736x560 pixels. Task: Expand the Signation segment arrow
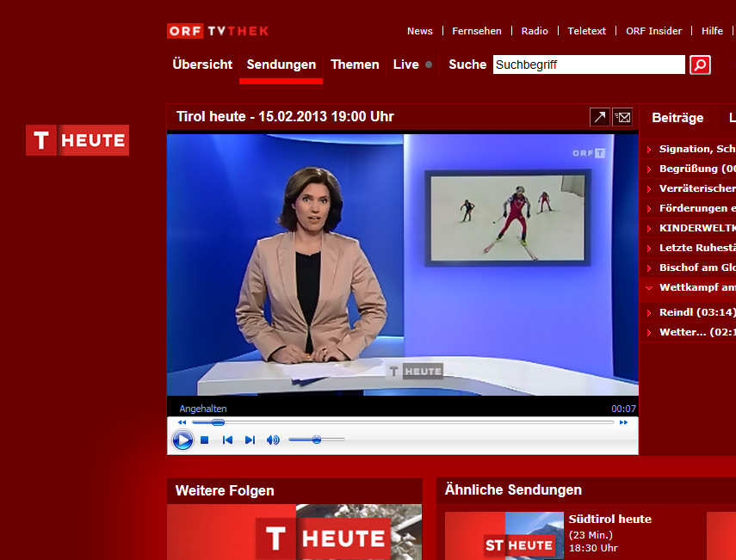click(649, 150)
